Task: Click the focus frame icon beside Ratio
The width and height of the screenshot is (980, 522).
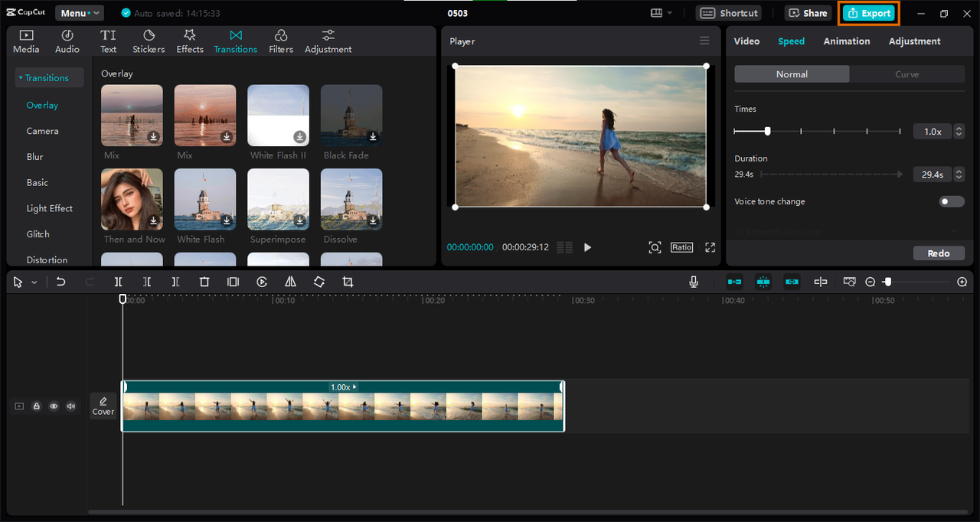Action: click(655, 247)
